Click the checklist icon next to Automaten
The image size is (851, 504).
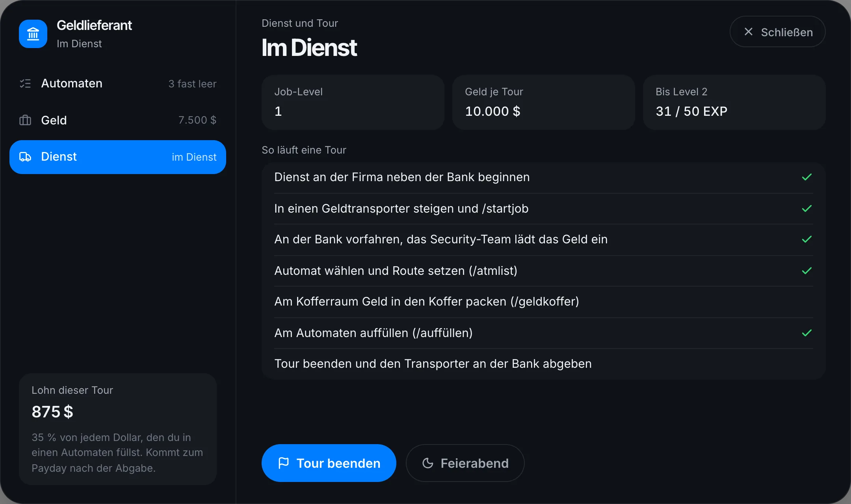pyautogui.click(x=25, y=83)
